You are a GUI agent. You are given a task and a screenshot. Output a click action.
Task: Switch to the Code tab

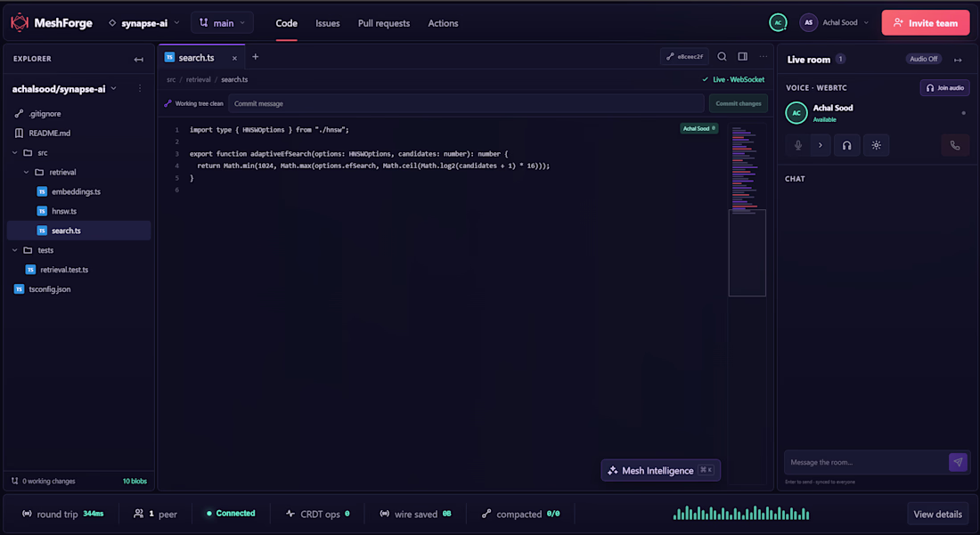[x=286, y=23]
